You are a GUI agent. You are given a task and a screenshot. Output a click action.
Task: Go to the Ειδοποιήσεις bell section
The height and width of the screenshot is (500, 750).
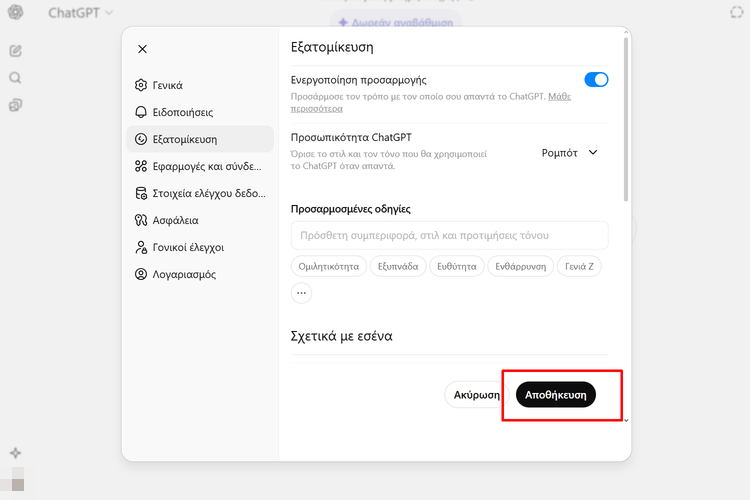[182, 112]
